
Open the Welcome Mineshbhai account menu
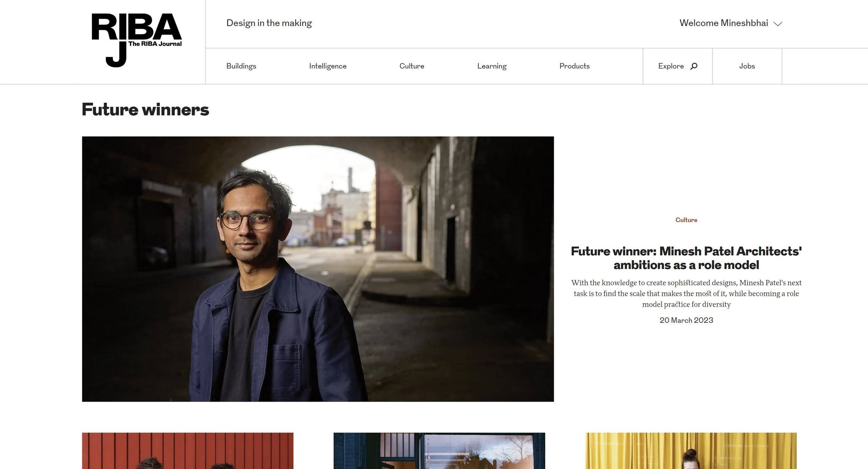click(724, 23)
